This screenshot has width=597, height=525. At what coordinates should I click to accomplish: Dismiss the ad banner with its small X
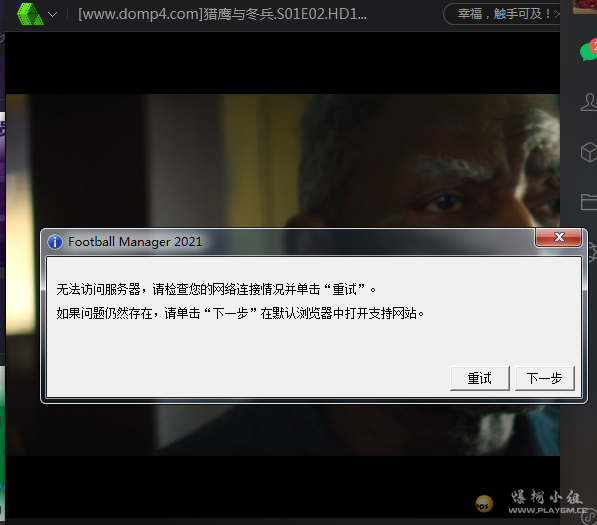[557, 14]
